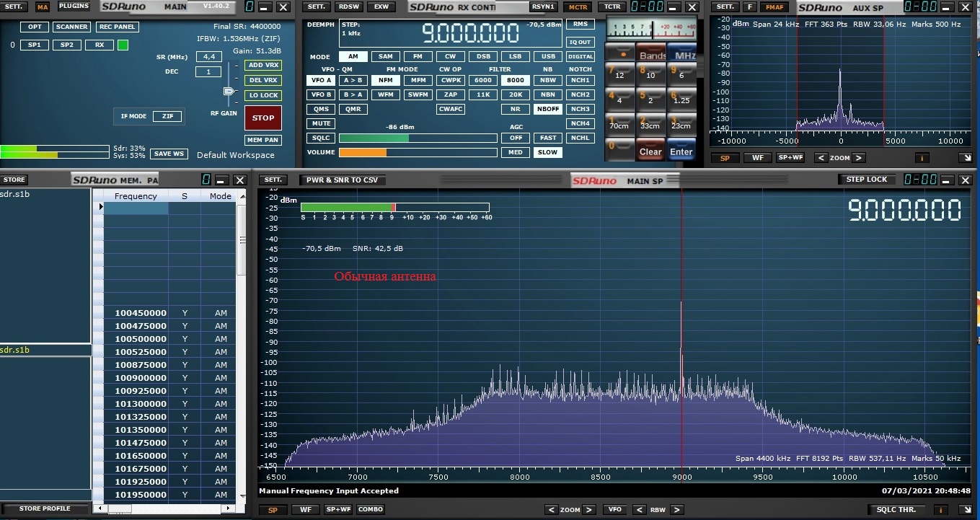
Task: Switch Main SP to SP+WF view
Action: point(337,509)
